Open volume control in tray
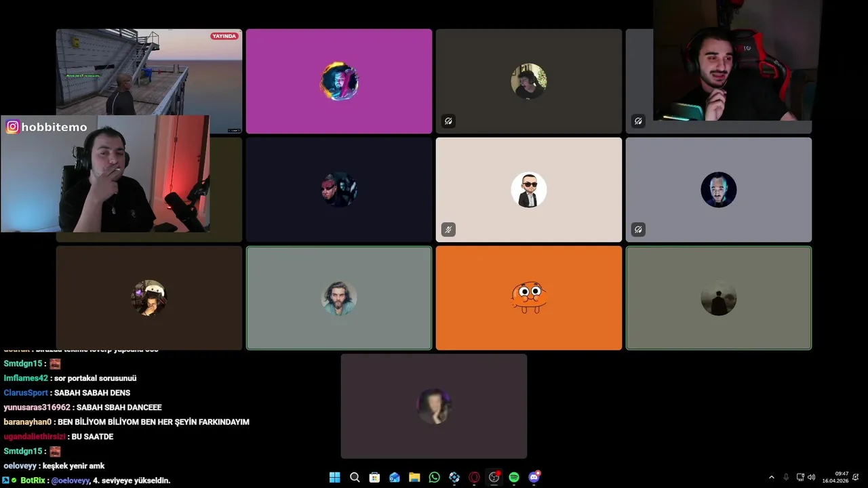Viewport: 868px width, 488px height. pyautogui.click(x=812, y=477)
